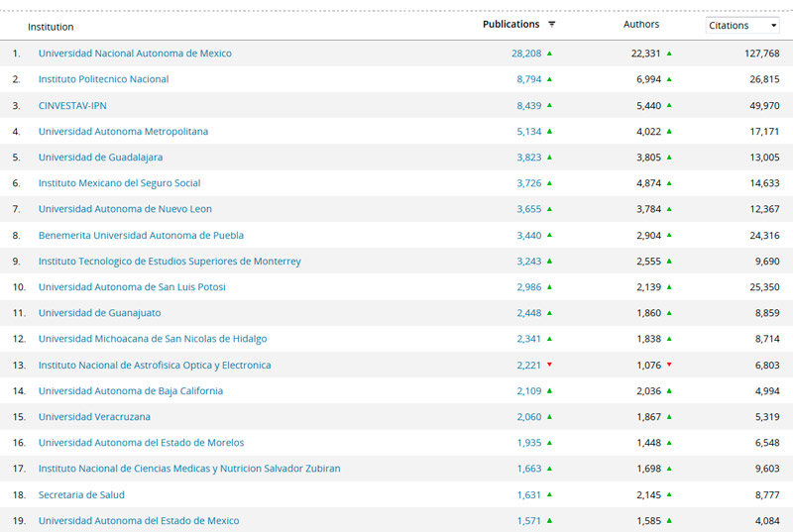Screen dimensions: 793x532
Task: Click red down arrow beside publications 2,221
Action: point(550,365)
